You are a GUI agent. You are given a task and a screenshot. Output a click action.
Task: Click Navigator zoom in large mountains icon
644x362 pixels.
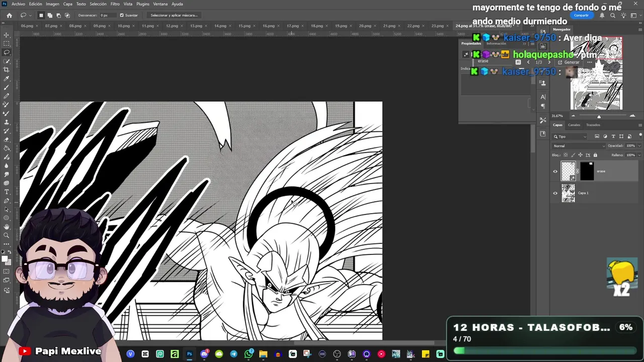[632, 116]
